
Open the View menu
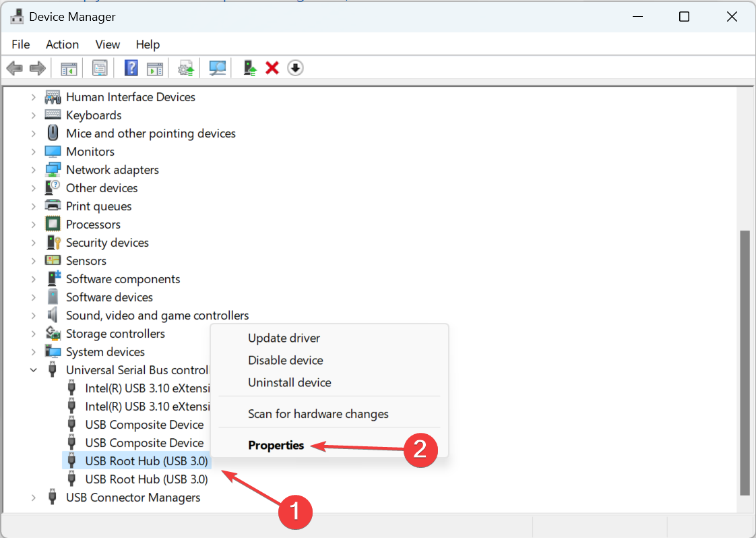click(107, 44)
